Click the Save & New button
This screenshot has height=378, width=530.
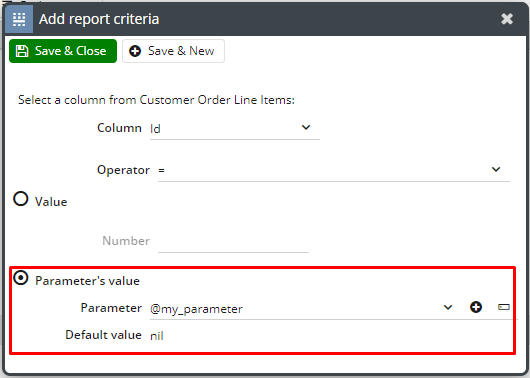pos(173,51)
